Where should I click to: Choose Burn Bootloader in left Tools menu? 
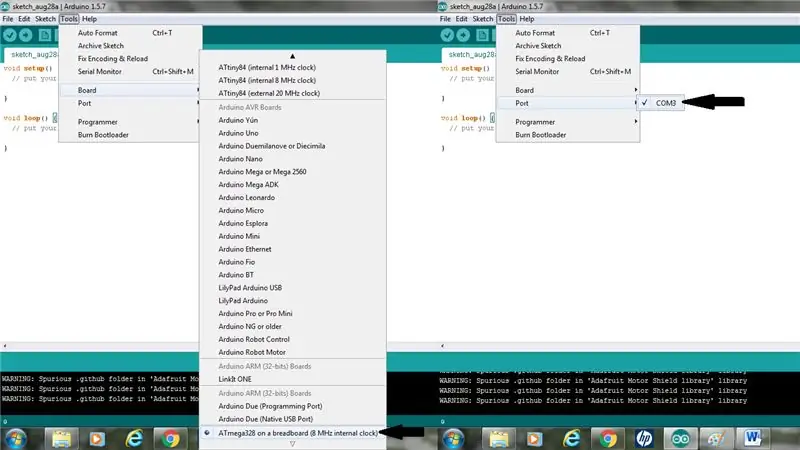point(130,135)
